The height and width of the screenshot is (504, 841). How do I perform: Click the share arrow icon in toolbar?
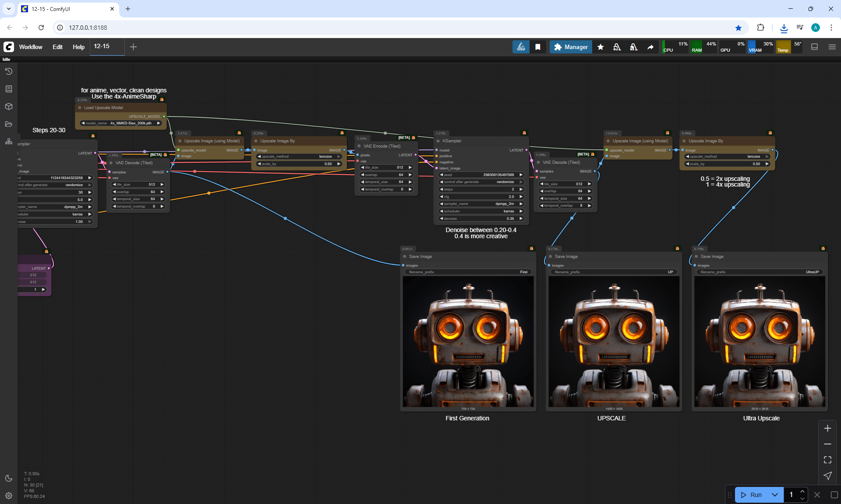point(650,47)
